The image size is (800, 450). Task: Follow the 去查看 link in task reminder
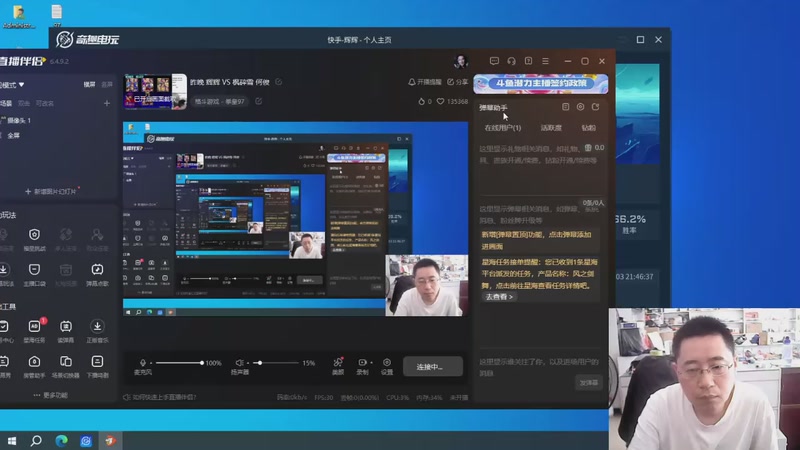tap(499, 296)
